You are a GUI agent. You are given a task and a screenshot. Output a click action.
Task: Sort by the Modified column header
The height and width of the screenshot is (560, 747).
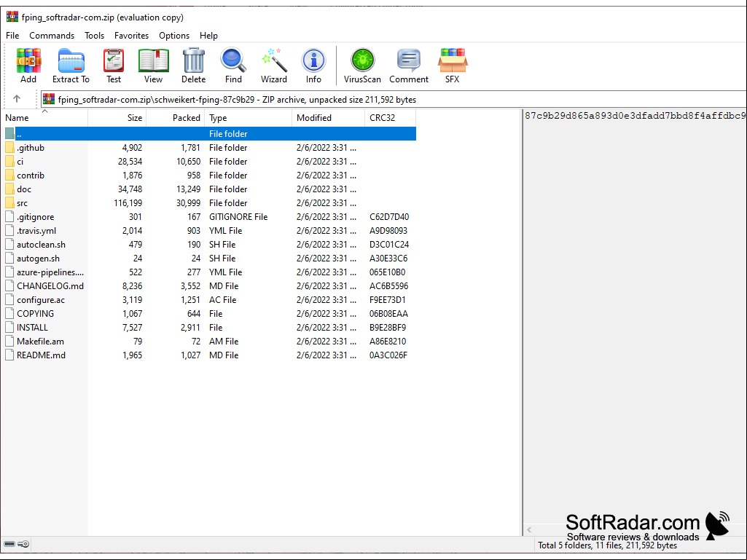pyautogui.click(x=328, y=118)
